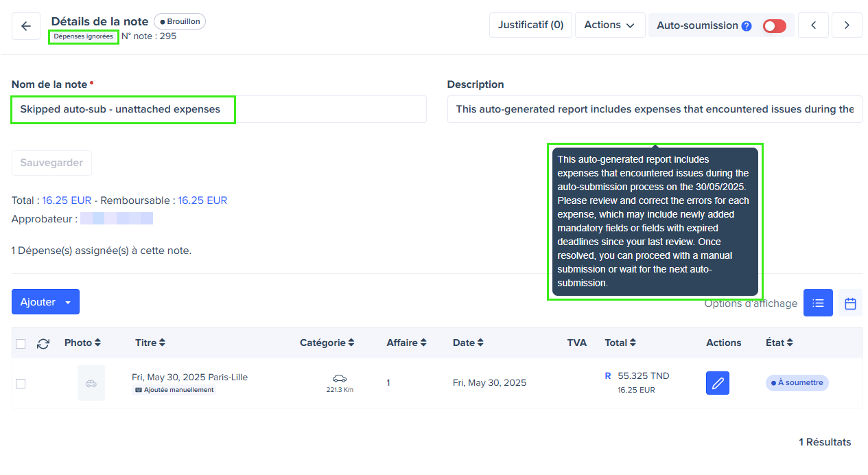The image size is (868, 475).
Task: Sort table by Photo column
Action: [82, 343]
